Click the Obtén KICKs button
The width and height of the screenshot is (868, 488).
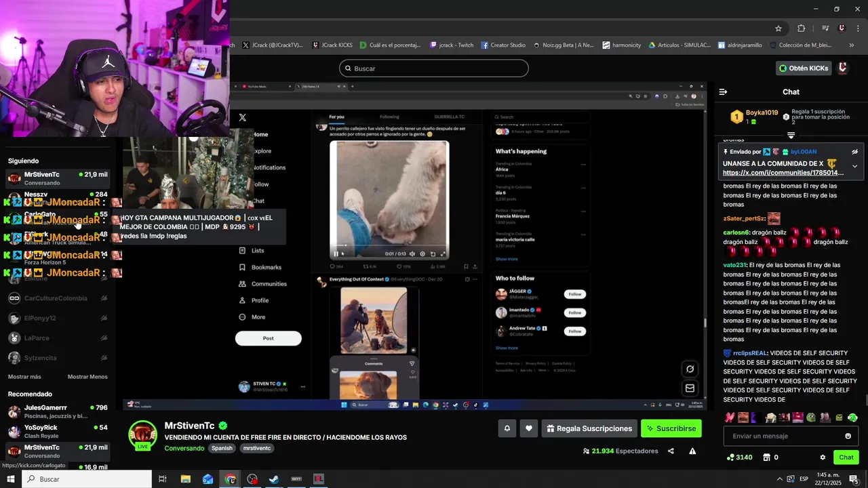click(x=804, y=68)
